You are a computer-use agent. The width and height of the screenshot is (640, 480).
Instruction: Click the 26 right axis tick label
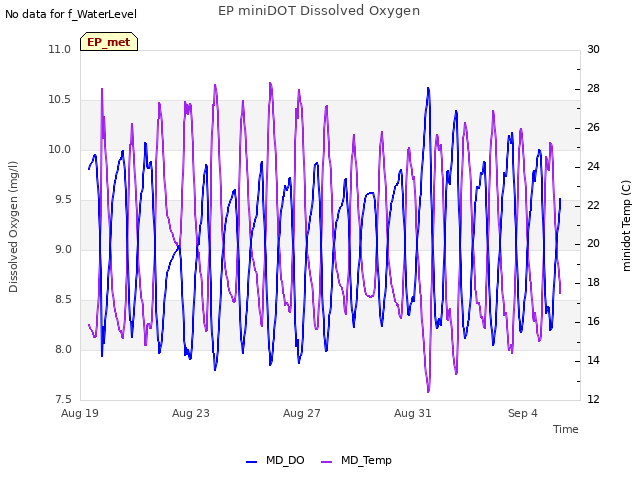point(593,127)
